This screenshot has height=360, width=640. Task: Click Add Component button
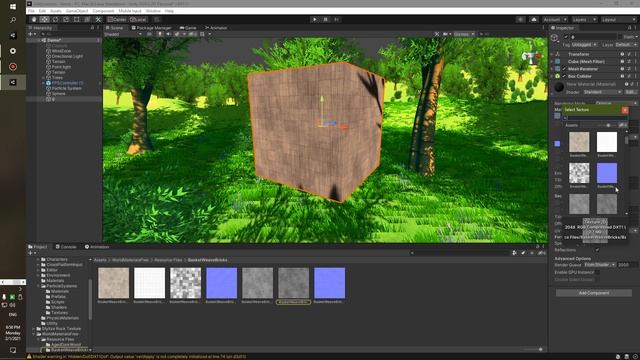tap(594, 293)
